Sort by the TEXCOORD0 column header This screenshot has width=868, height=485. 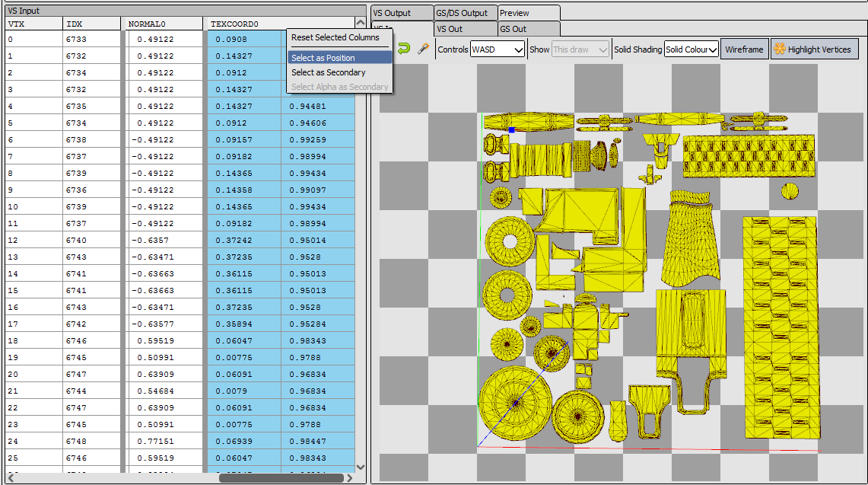coord(236,24)
